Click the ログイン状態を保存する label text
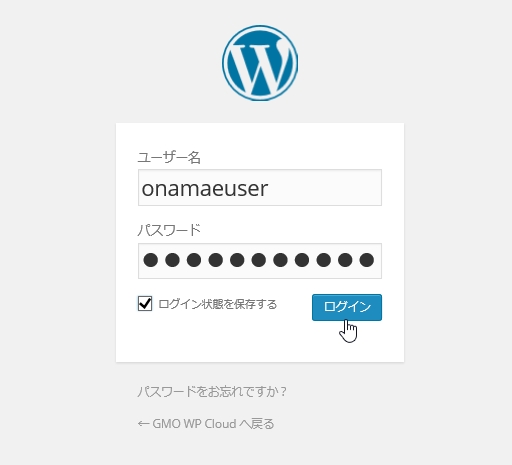 [x=218, y=304]
